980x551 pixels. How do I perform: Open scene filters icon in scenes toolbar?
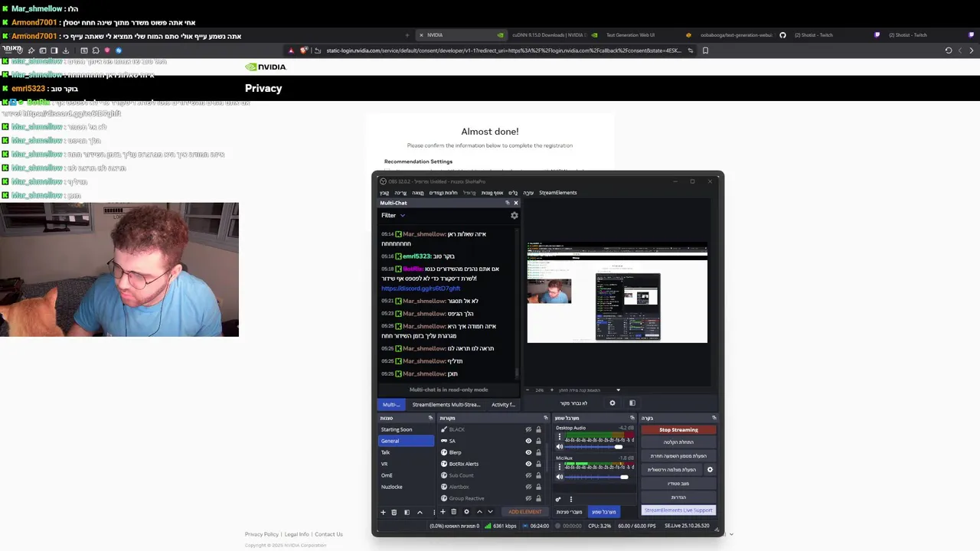point(407,512)
